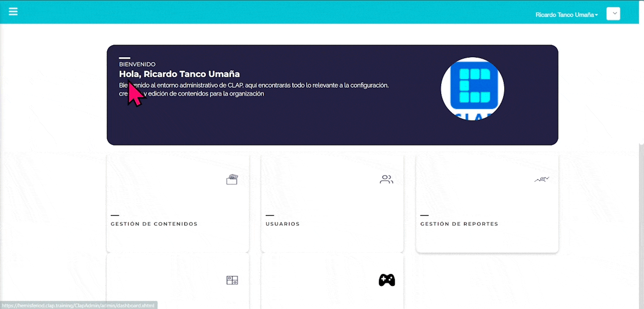Open the Gestión de Reportes card
644x309 pixels.
coord(487,204)
